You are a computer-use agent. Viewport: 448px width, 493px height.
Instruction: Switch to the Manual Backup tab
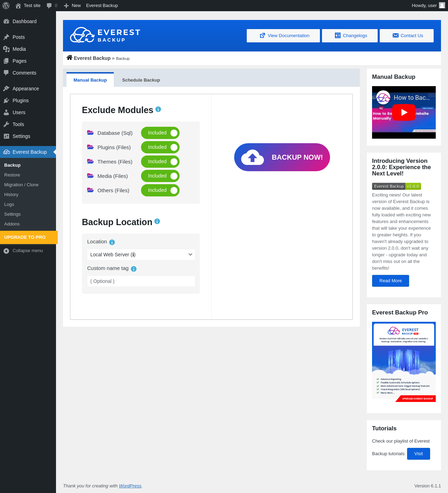click(90, 80)
